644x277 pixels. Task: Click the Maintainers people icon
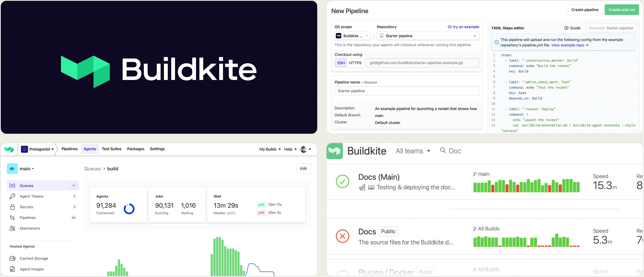click(12, 228)
